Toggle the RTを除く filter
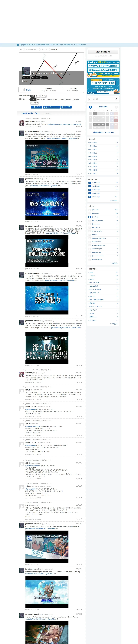The image size is (138, 644). 69,99
